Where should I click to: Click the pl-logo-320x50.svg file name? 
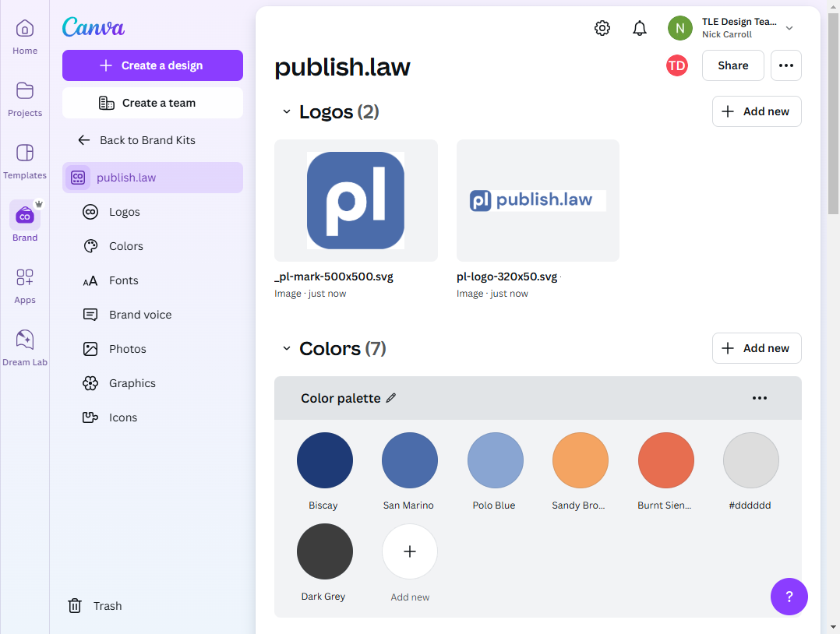tap(506, 276)
